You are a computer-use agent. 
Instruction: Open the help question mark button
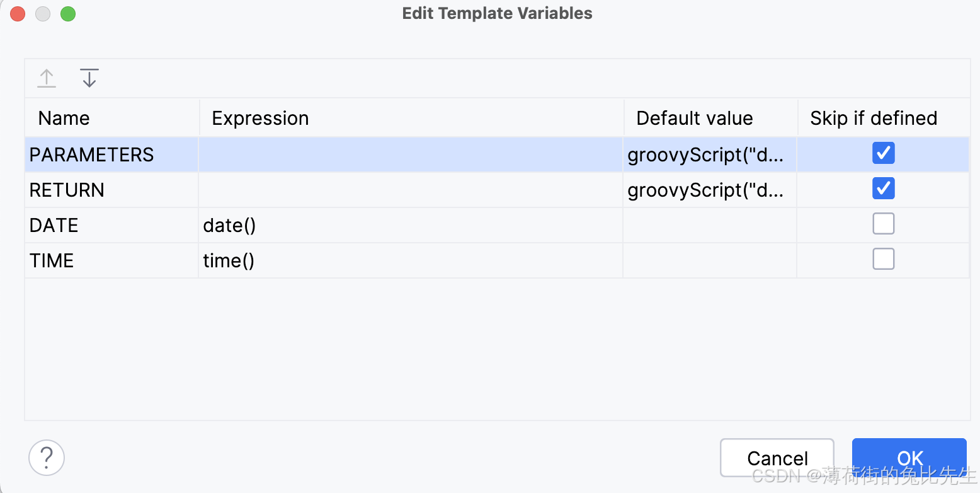pos(47,457)
